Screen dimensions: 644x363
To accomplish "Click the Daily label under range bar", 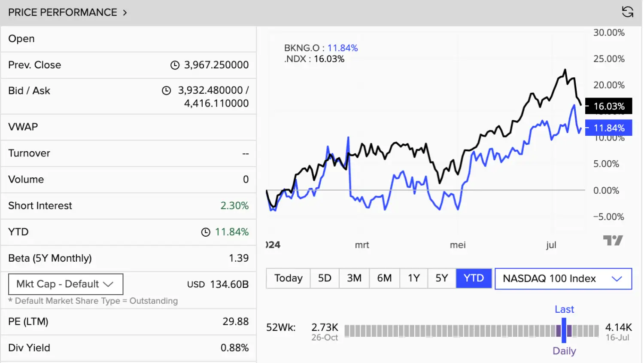I will 564,351.
